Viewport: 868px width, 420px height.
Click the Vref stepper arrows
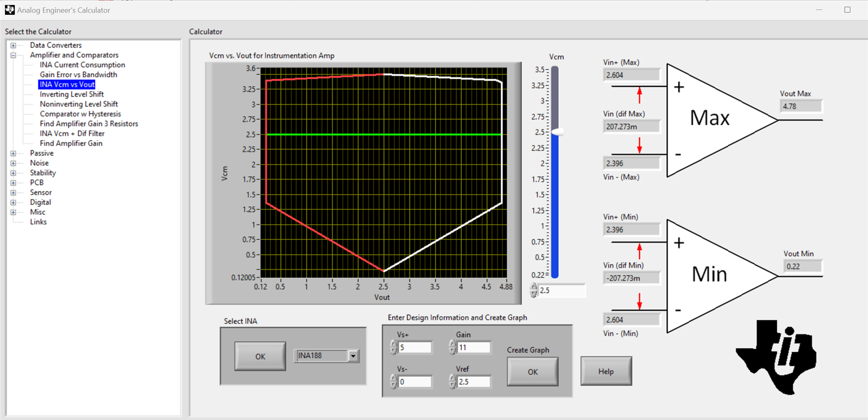(452, 382)
